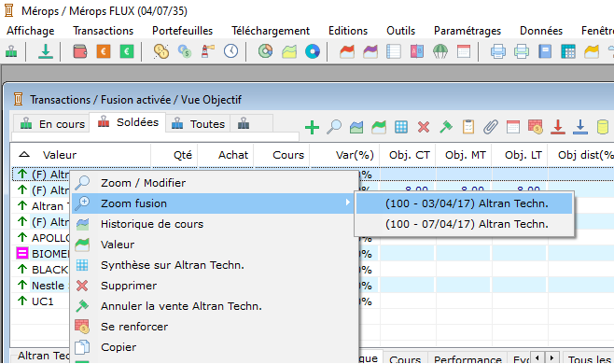Click the lined list sheet toolbar icon

(x=394, y=51)
